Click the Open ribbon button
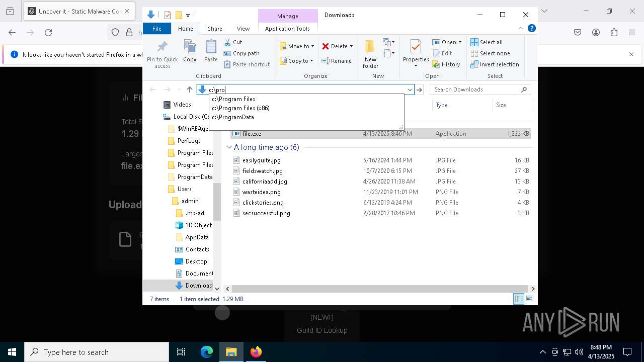 [446, 42]
